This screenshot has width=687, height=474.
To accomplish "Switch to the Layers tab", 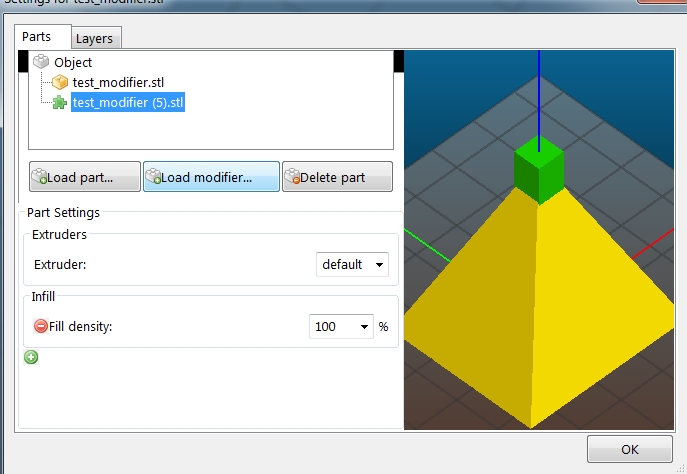I will 96,38.
